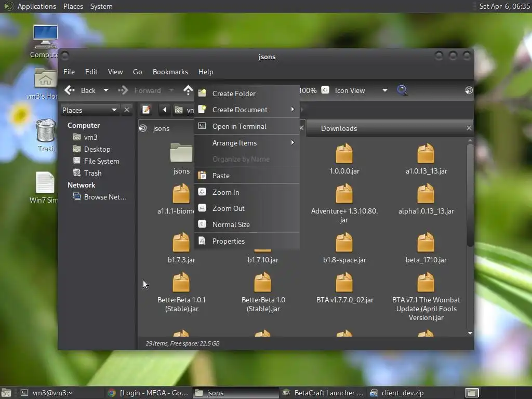Click the Zoom In context menu item

tap(225, 192)
